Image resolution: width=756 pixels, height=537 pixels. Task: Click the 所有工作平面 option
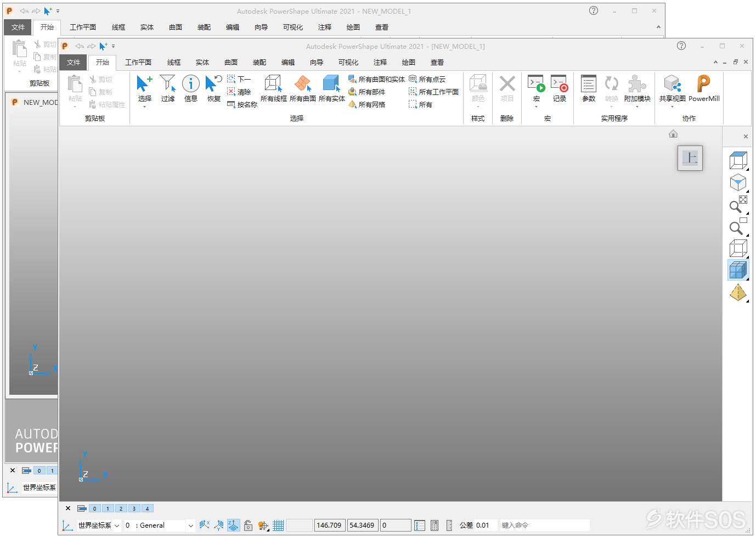tap(433, 92)
